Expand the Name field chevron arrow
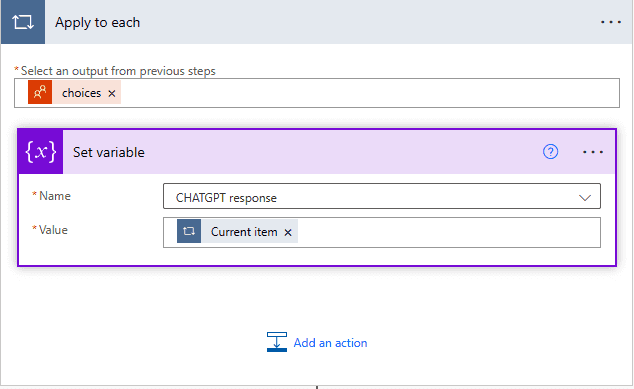The height and width of the screenshot is (389, 634). click(585, 198)
